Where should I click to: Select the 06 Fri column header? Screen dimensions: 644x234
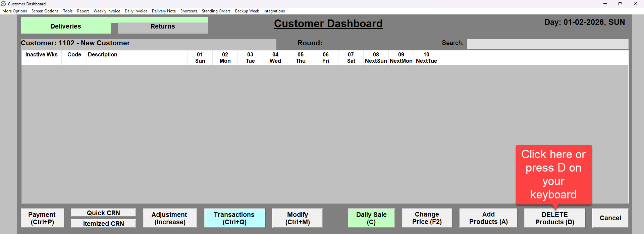[326, 58]
